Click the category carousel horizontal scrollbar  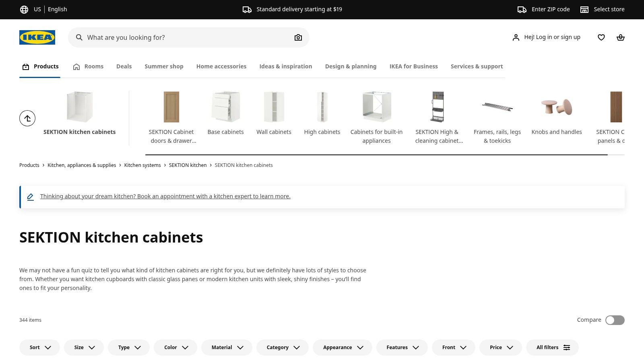tap(376, 155)
